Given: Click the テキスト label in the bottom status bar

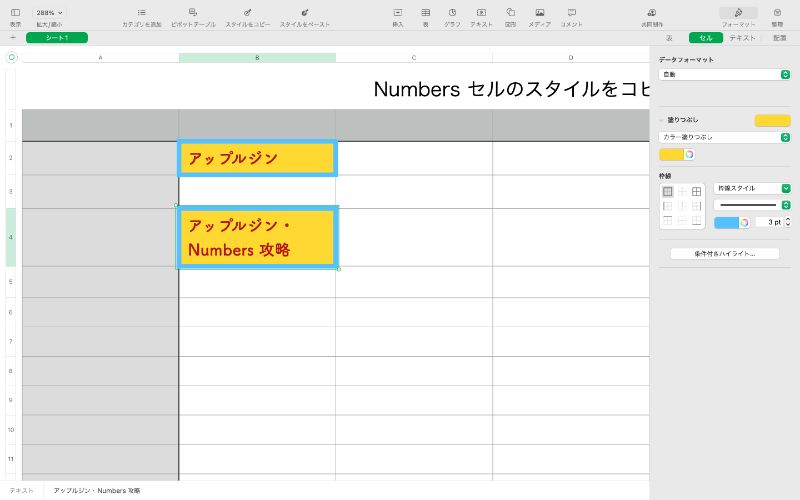Looking at the screenshot, I should tap(21, 491).
